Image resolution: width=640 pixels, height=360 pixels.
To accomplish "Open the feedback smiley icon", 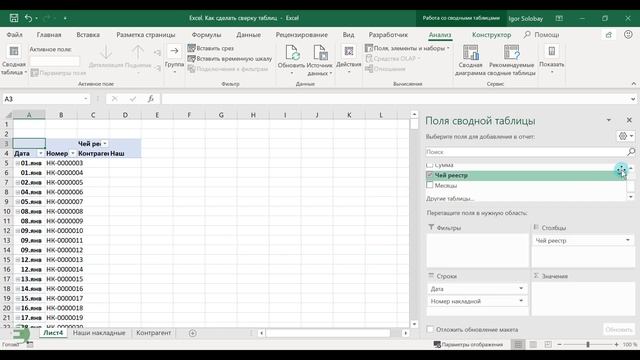I will coord(628,35).
